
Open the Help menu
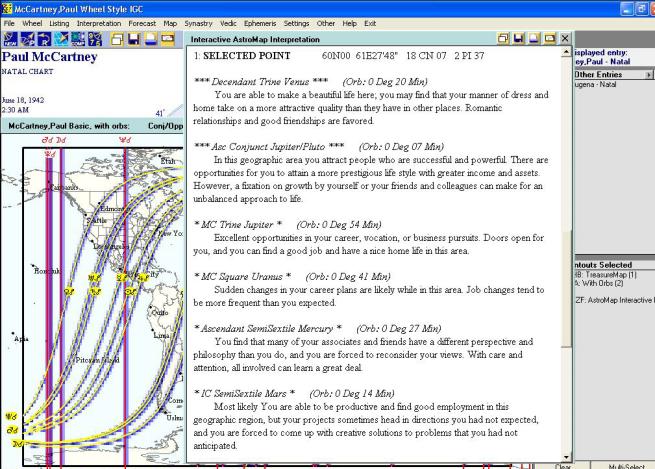click(x=349, y=23)
